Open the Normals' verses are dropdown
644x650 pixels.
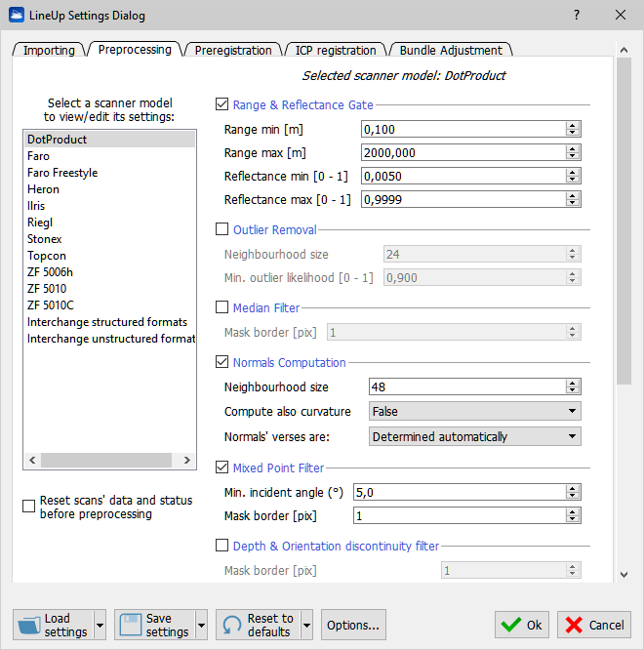[475, 436]
